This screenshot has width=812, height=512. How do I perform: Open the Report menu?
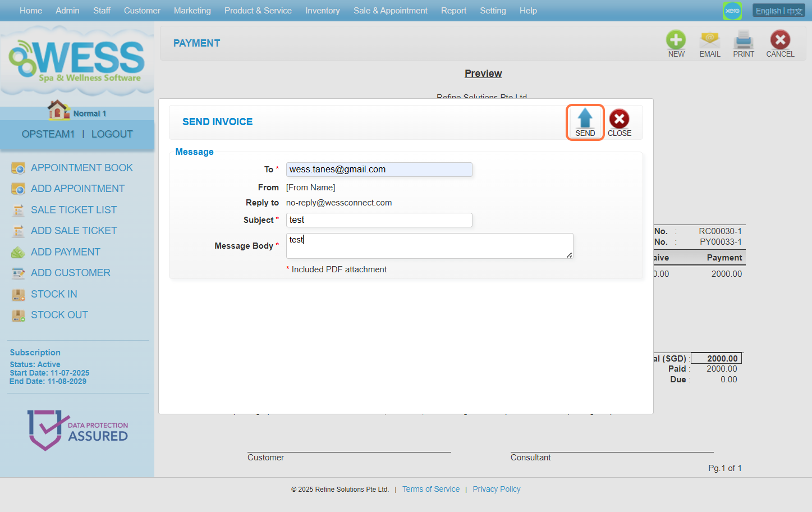pyautogui.click(x=453, y=11)
